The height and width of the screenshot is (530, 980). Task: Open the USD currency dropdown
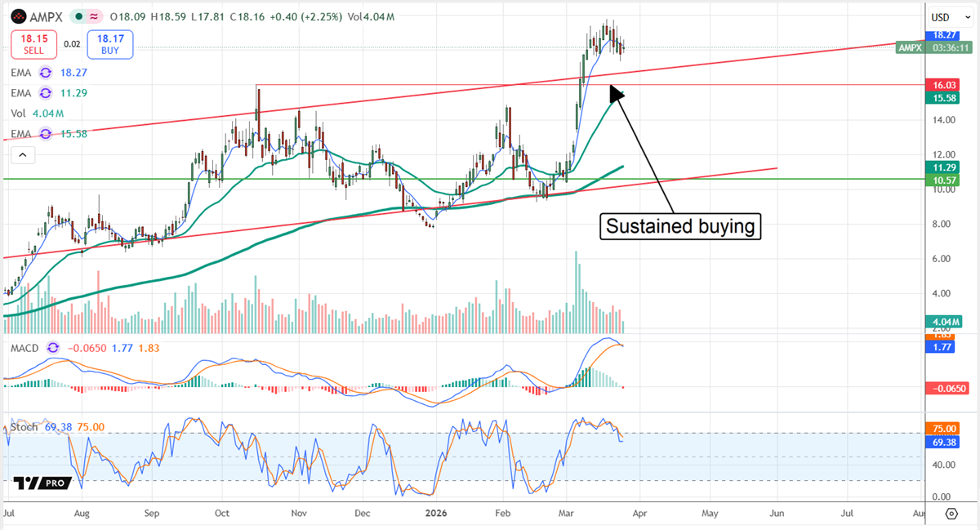click(941, 17)
